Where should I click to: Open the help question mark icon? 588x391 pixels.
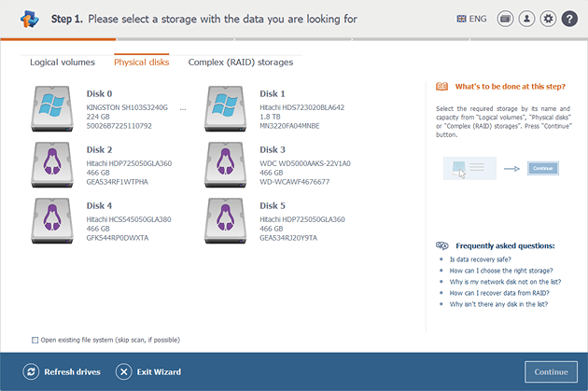569,19
